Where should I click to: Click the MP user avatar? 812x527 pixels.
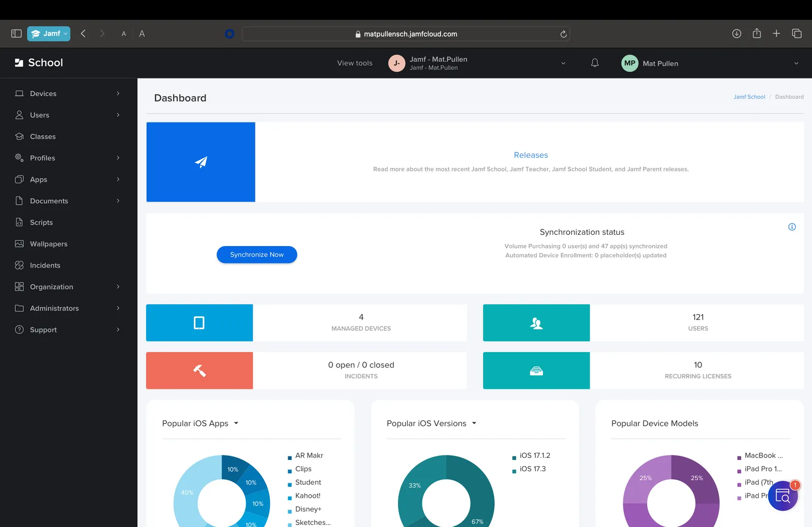(x=630, y=63)
